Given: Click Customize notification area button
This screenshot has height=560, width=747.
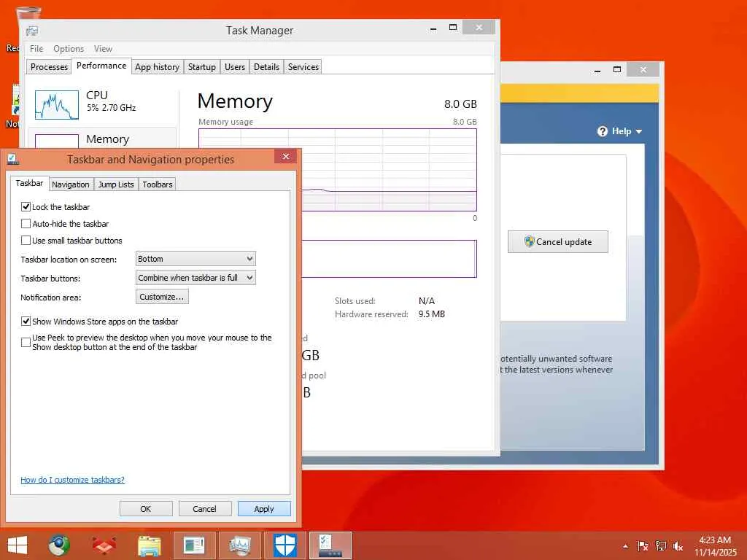Looking at the screenshot, I should (162, 297).
